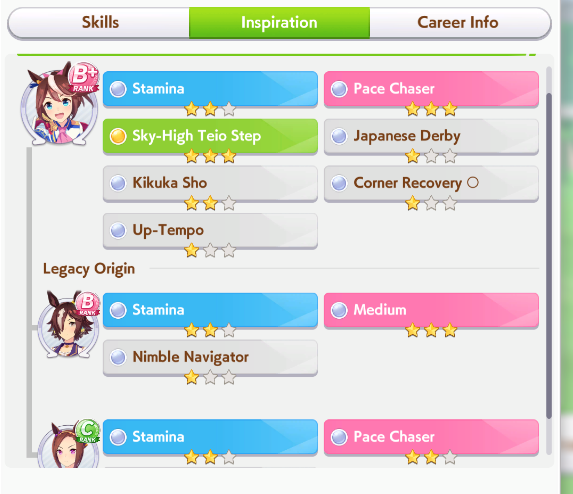Click the orb icon beside Japanese Derby

click(x=339, y=136)
